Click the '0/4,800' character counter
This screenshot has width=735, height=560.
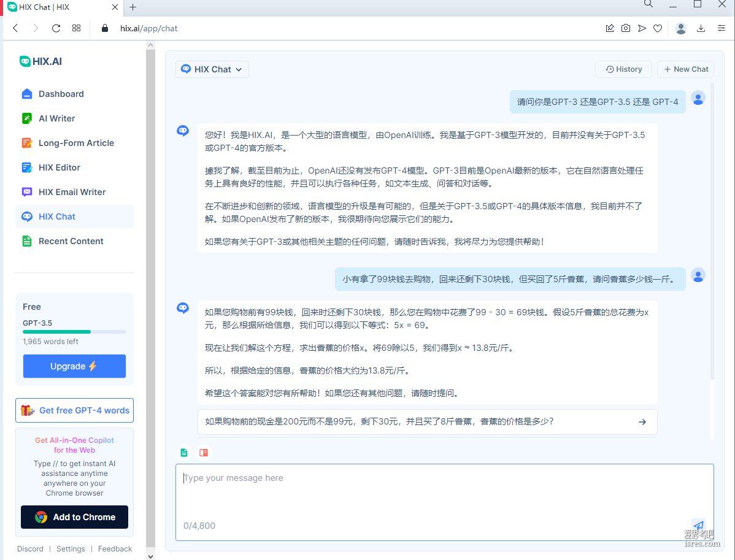(x=199, y=526)
